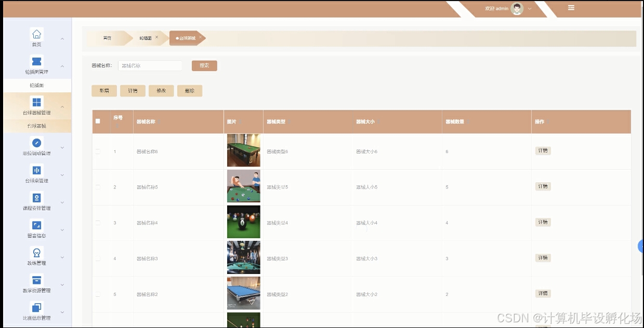
Task: Click the 删除 delete button
Action: click(190, 91)
